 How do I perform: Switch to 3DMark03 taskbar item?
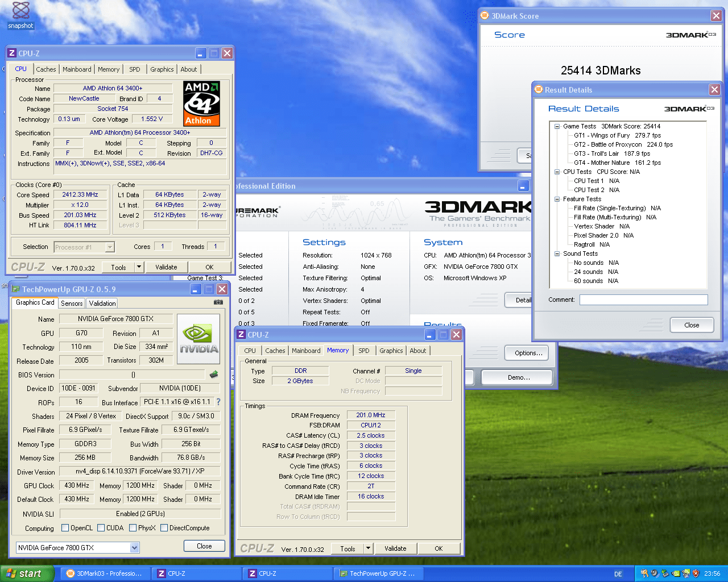107,573
